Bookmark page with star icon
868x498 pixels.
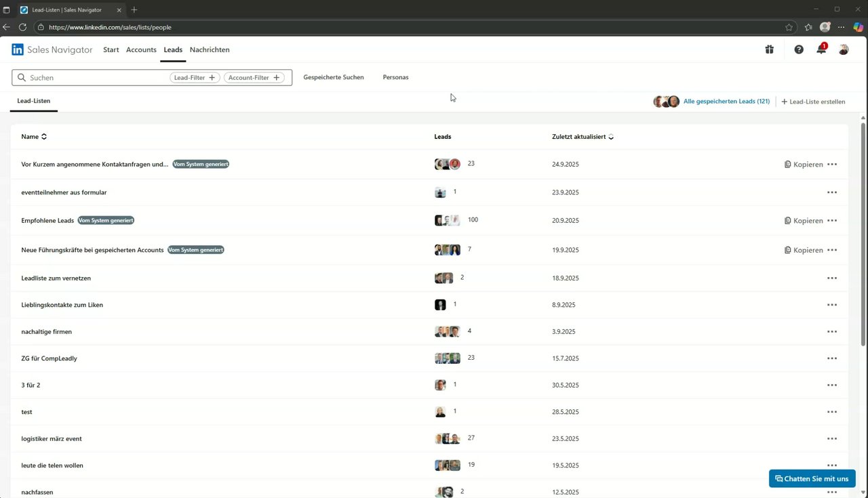(789, 27)
